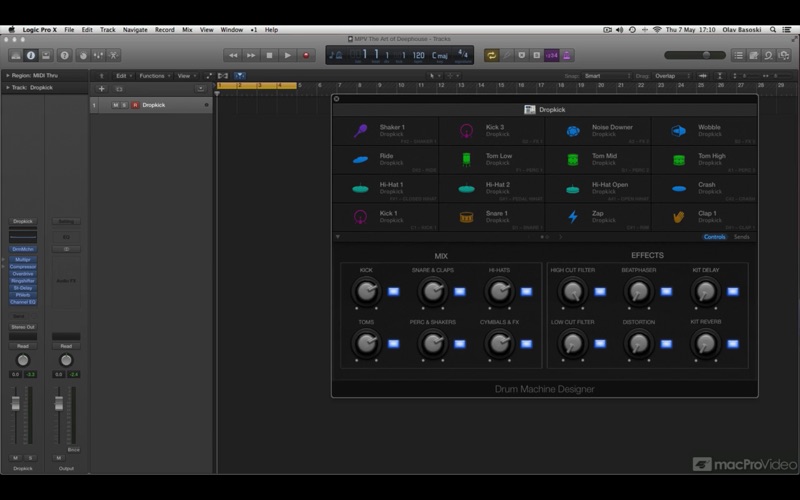Image resolution: width=800 pixels, height=500 pixels.
Task: Open the Snap Smart dropdown
Action: click(607, 76)
